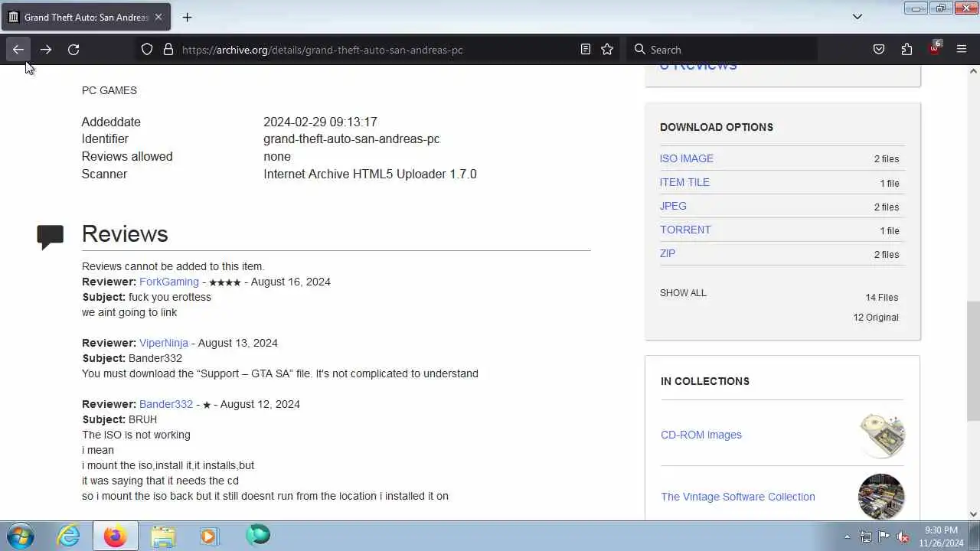View site security padlock info
The height and width of the screenshot is (551, 980).
[168, 50]
